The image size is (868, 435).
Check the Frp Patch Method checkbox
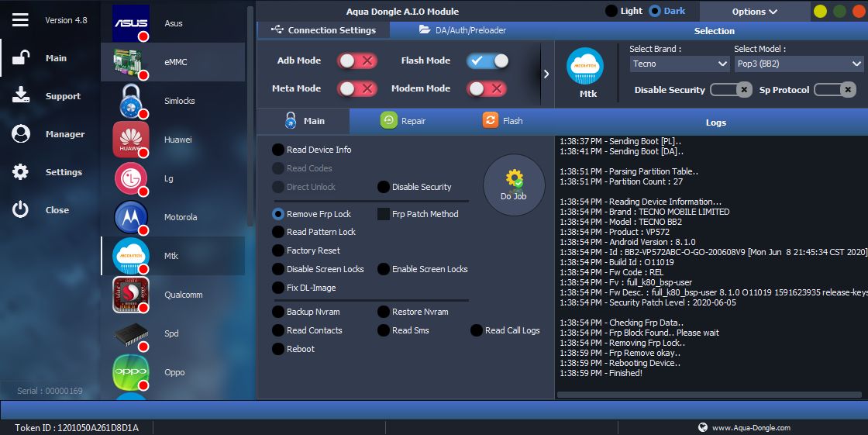tap(383, 214)
